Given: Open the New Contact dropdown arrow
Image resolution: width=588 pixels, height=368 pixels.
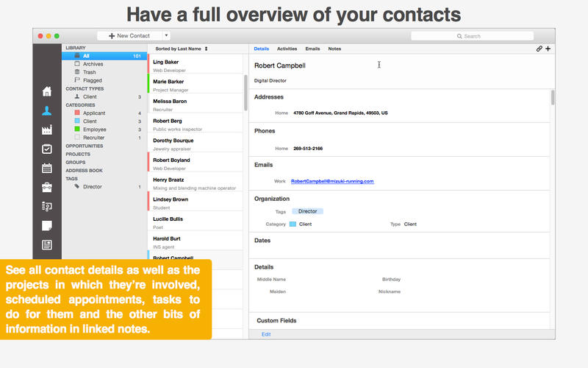Looking at the screenshot, I should (166, 35).
